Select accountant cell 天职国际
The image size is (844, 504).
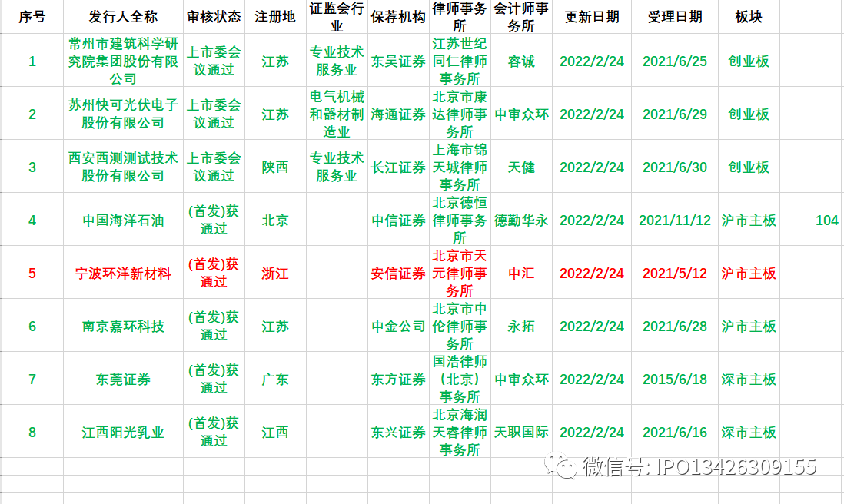click(x=521, y=431)
